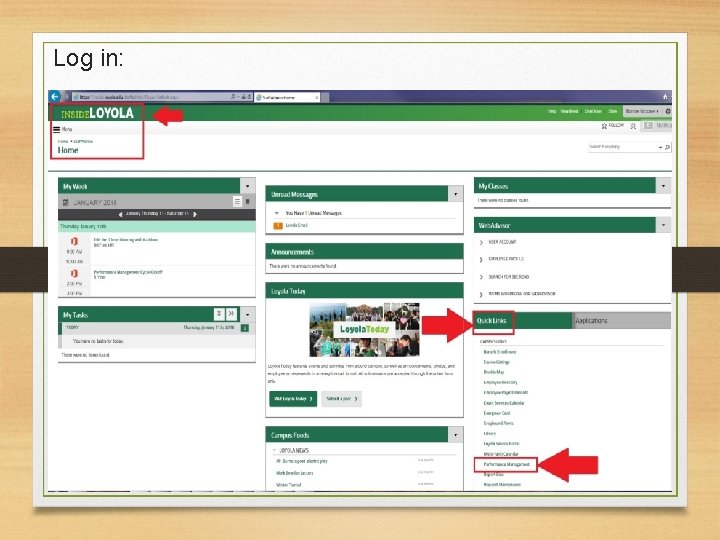Open the Greyhound News quick link

point(499,423)
